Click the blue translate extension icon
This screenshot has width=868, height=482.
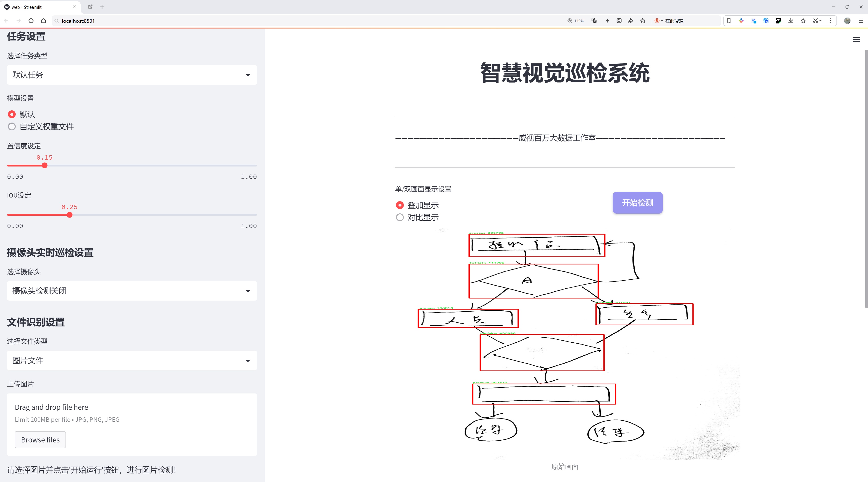766,21
